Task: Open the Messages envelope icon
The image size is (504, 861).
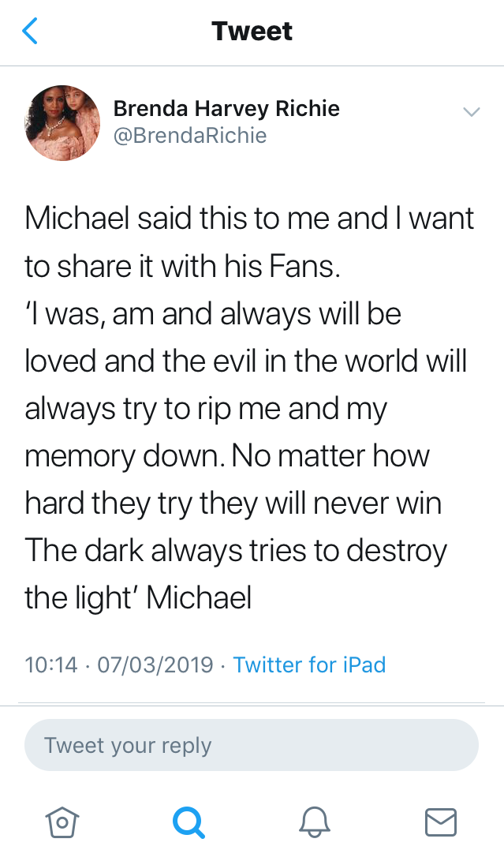Action: pos(441,822)
